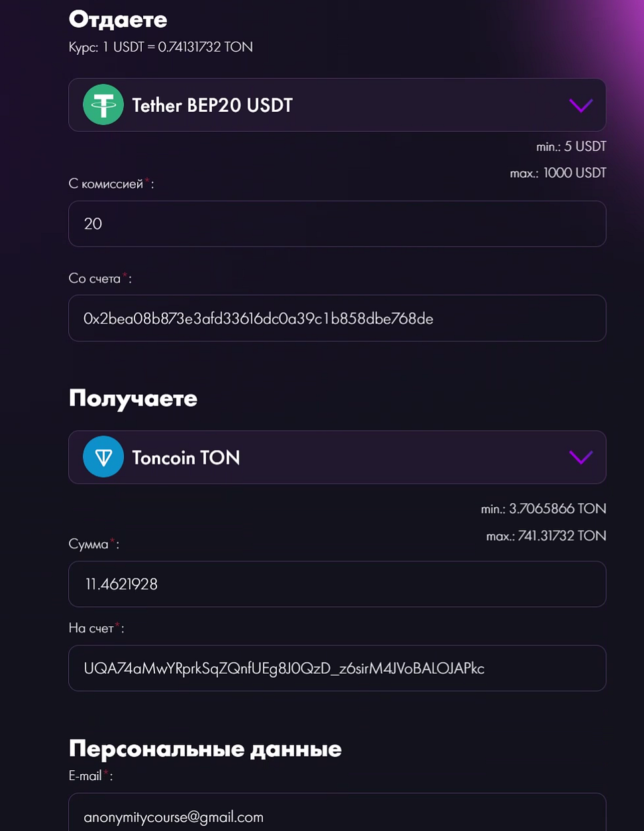
Task: Focus the "На счет" TON address field
Action: click(x=337, y=668)
